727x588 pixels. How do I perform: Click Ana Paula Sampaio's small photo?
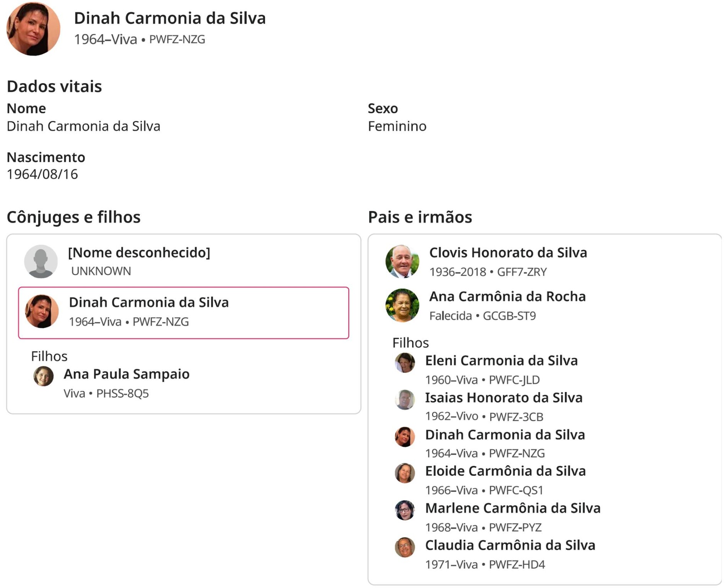43,376
